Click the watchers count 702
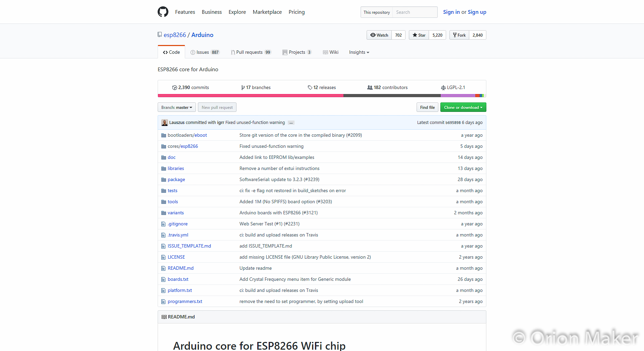The width and height of the screenshot is (644, 351). pyautogui.click(x=398, y=35)
